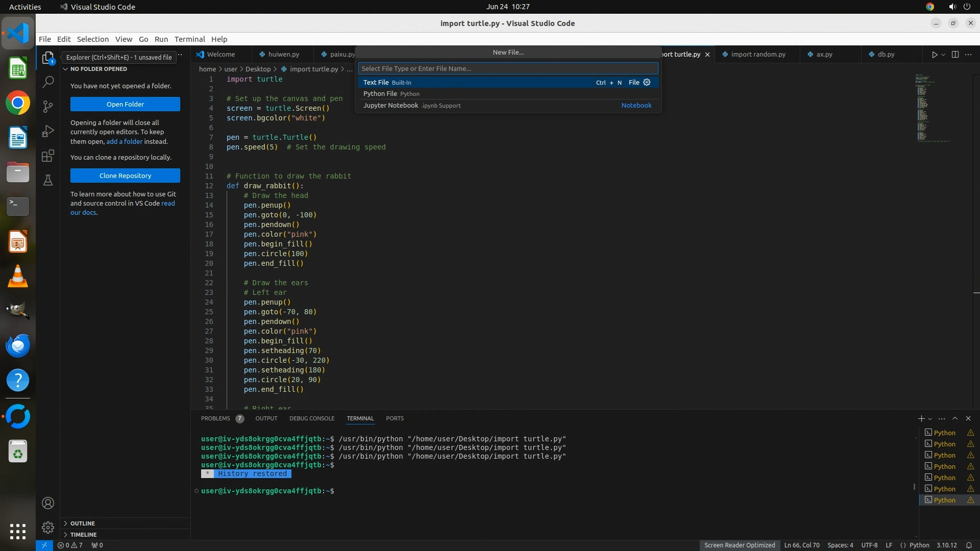This screenshot has height=551, width=980.
Task: Expand the OUTLINE section
Action: (x=83, y=523)
